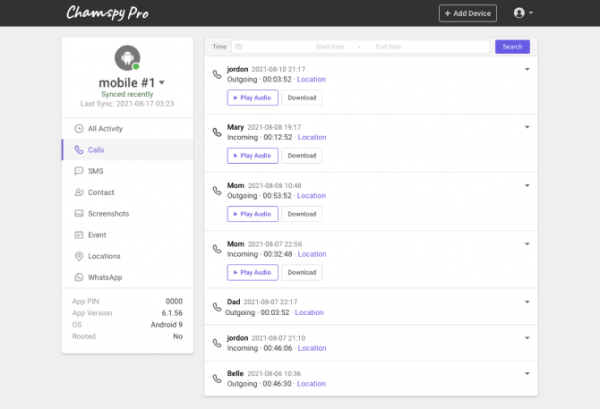Download Mom 22:56 call recording
Viewport: 600px width, 409px height.
click(302, 272)
